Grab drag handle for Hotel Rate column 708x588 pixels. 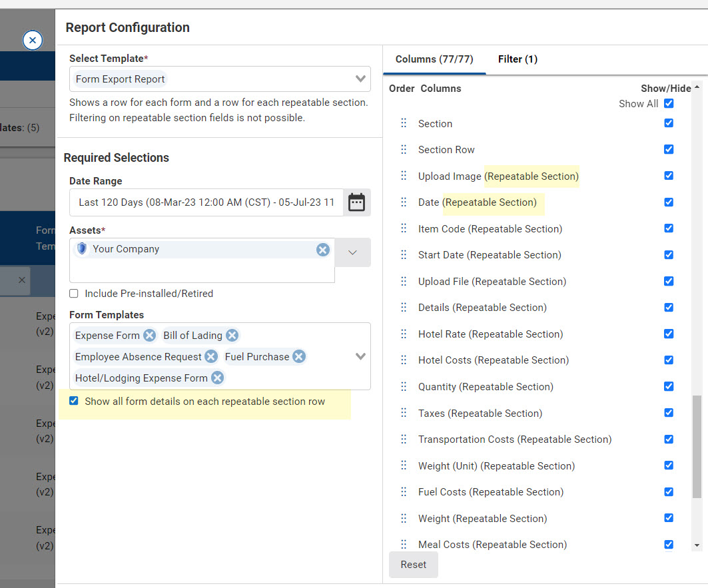point(404,334)
